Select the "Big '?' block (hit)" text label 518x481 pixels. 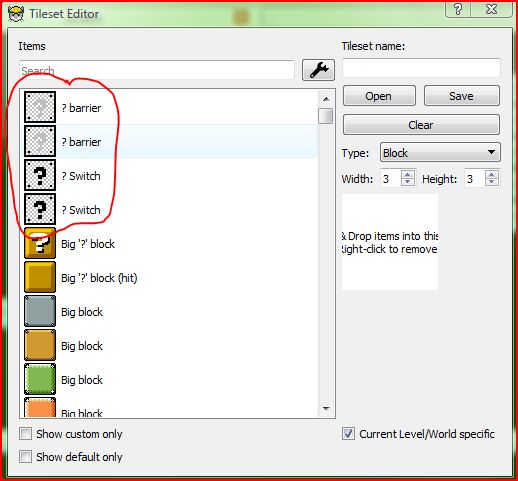tap(99, 278)
